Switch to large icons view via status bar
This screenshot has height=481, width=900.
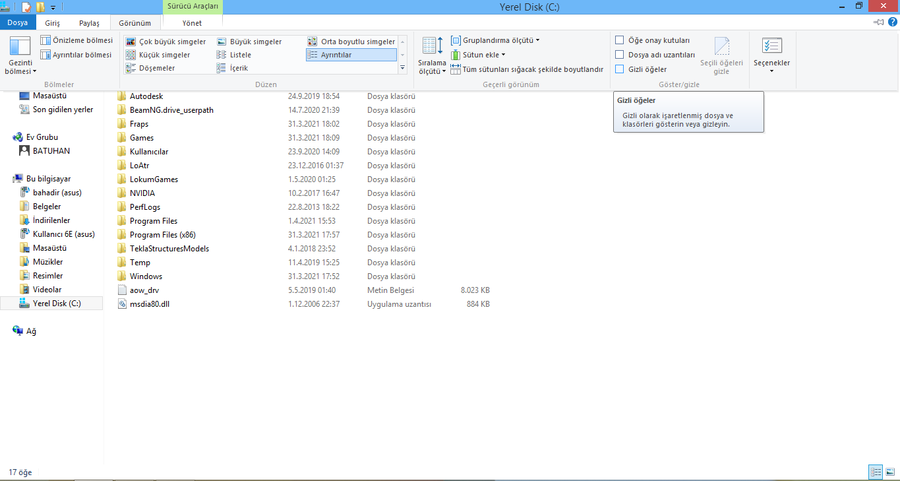[890, 472]
